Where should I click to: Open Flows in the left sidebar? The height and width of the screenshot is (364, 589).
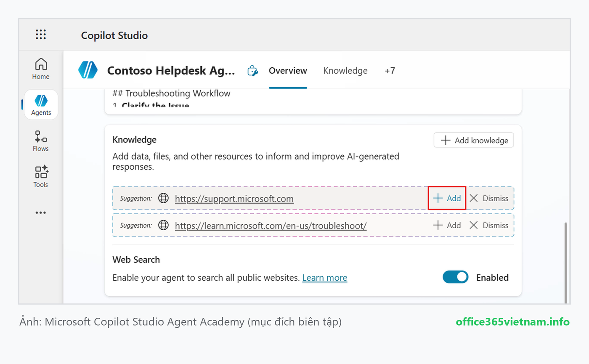tap(41, 141)
